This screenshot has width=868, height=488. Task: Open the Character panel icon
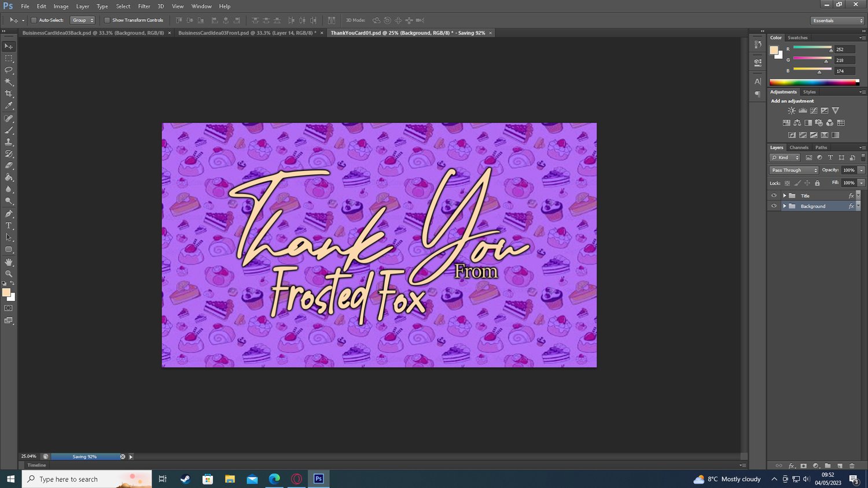tap(757, 82)
